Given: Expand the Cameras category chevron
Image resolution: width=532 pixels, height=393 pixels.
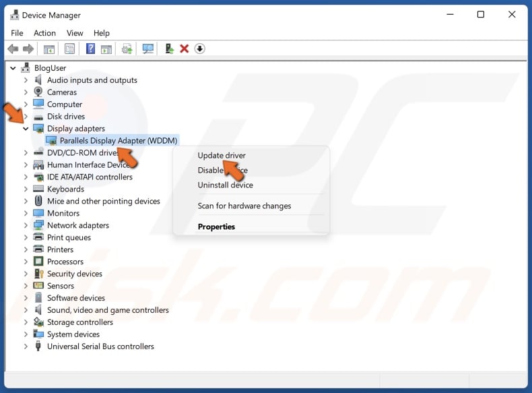Looking at the screenshot, I should tap(26, 92).
